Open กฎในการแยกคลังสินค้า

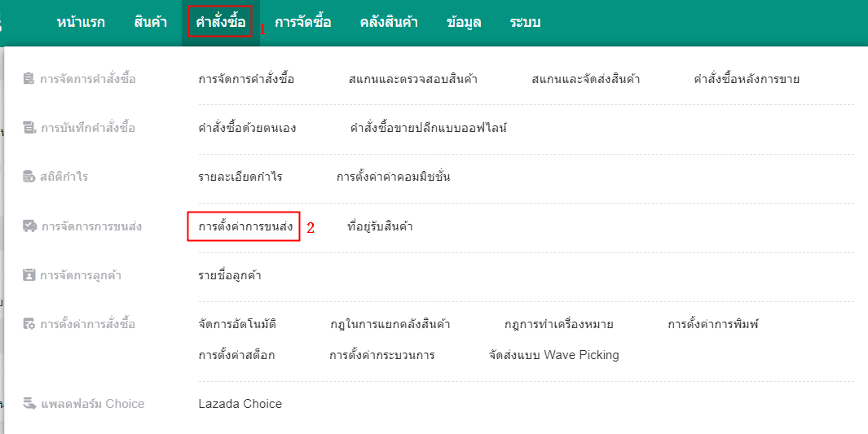coord(390,324)
